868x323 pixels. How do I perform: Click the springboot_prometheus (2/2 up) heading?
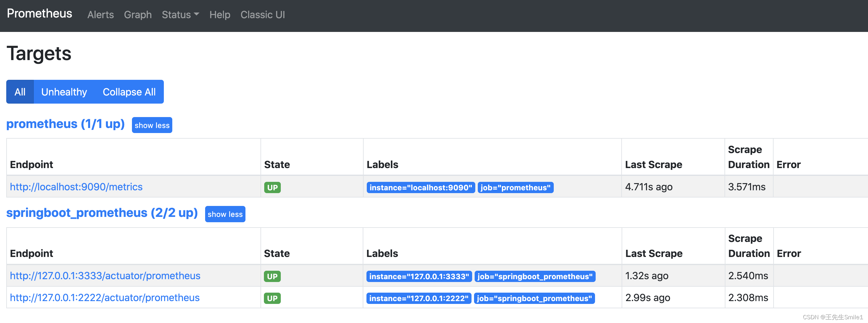coord(102,213)
